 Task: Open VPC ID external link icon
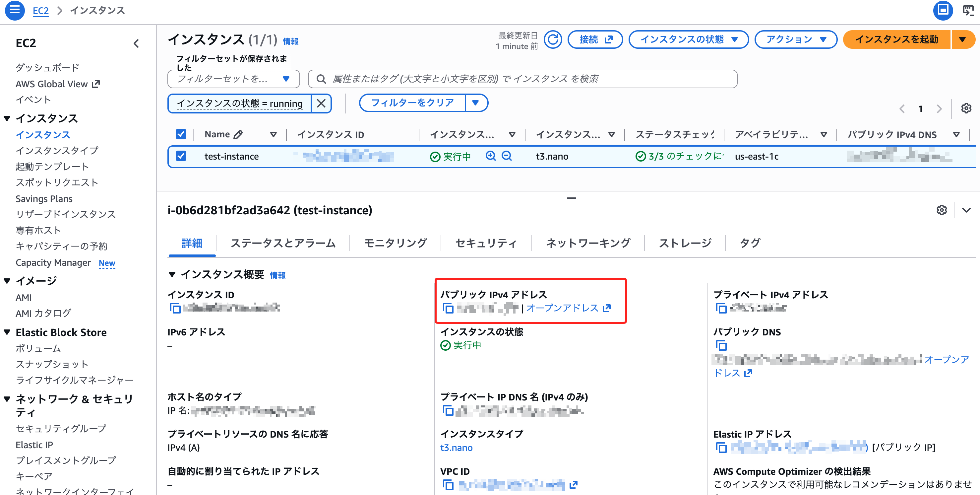573,485
